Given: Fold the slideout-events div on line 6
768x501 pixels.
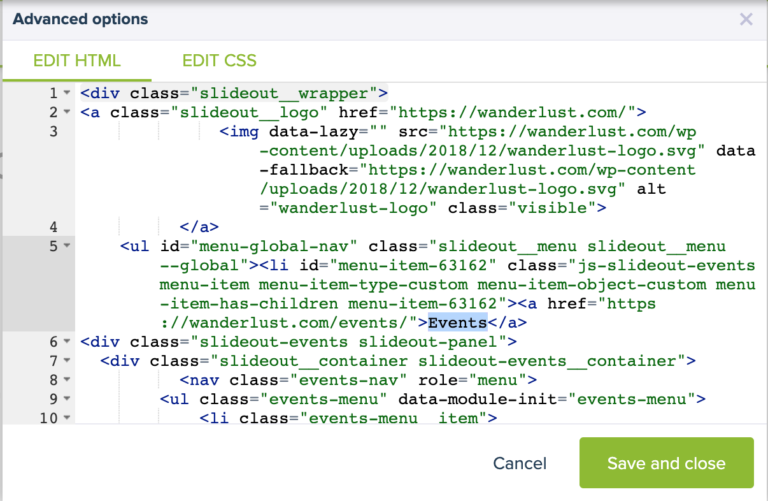Looking at the screenshot, I should pos(66,341).
